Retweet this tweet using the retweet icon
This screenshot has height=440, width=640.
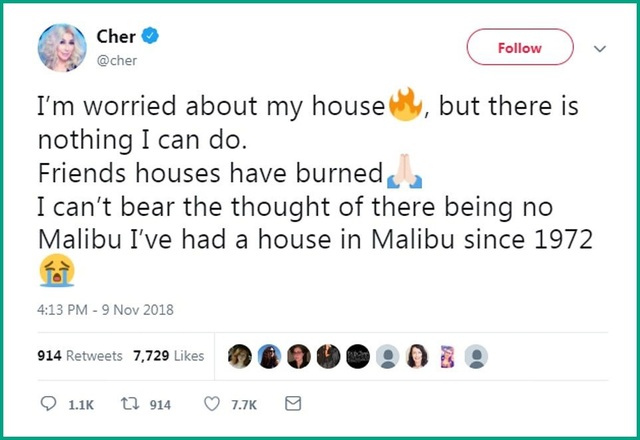[x=130, y=404]
